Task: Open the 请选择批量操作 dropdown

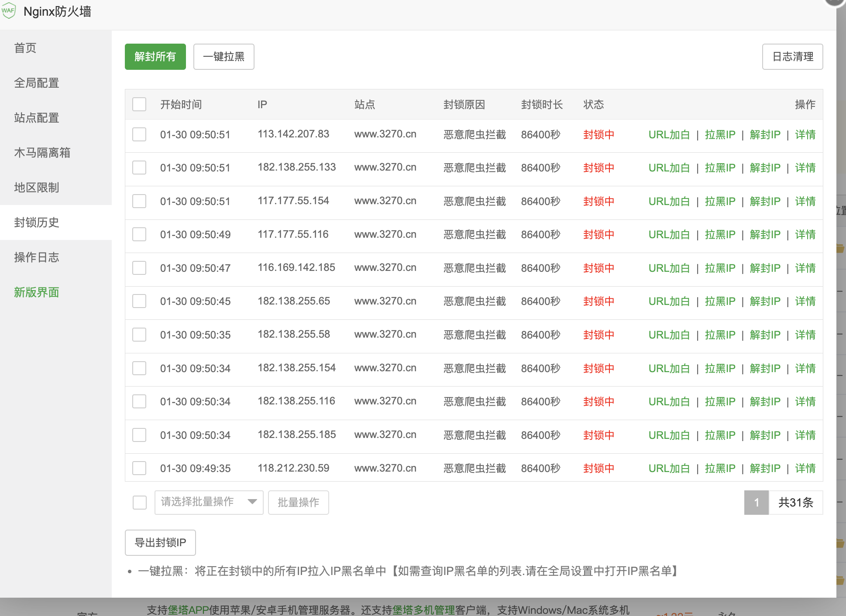Action: [x=209, y=502]
